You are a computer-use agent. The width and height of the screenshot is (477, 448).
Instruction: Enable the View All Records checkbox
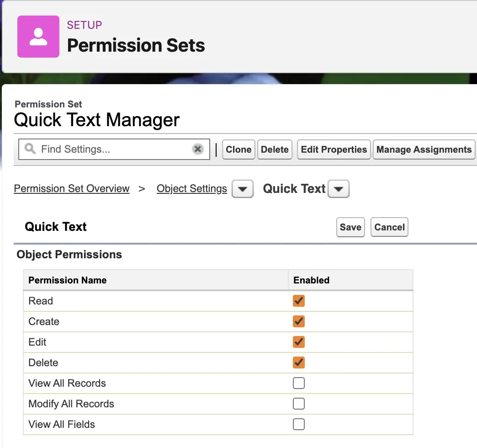click(299, 383)
